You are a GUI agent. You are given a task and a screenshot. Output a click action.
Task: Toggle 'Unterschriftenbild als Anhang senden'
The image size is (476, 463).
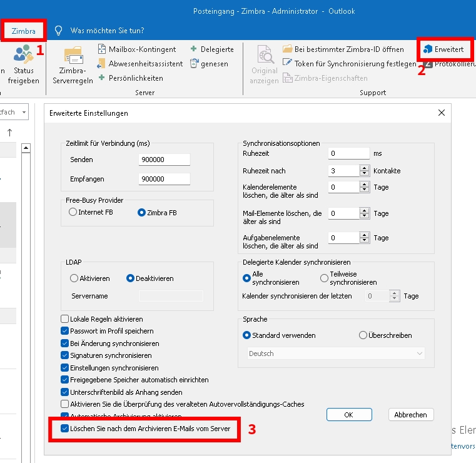click(64, 392)
